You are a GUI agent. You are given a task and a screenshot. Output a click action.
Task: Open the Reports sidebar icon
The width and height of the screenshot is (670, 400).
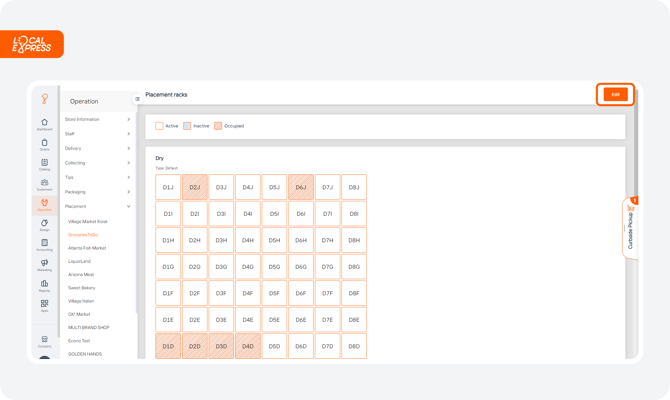click(x=45, y=285)
